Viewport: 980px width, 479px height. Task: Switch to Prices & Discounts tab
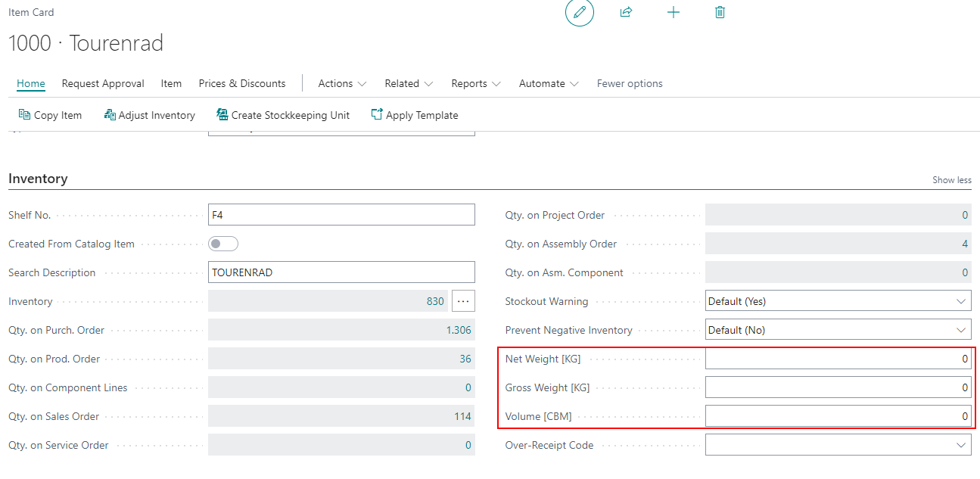point(242,83)
